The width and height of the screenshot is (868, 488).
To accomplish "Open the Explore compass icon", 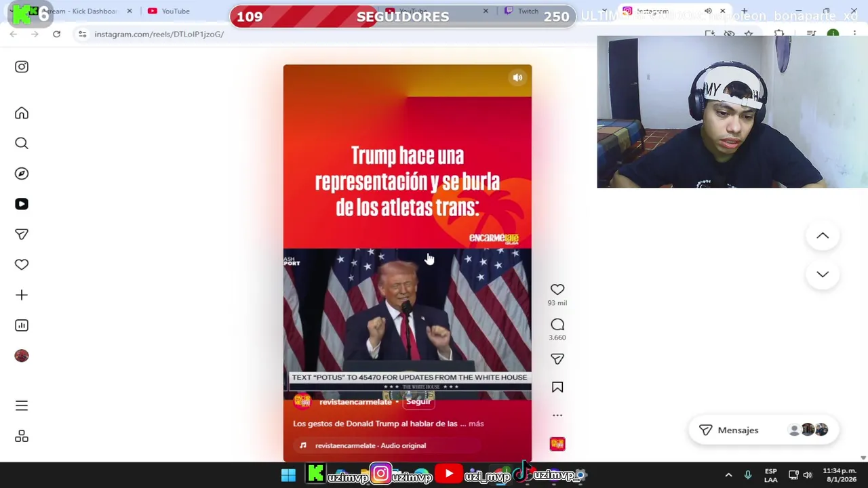I will [22, 174].
